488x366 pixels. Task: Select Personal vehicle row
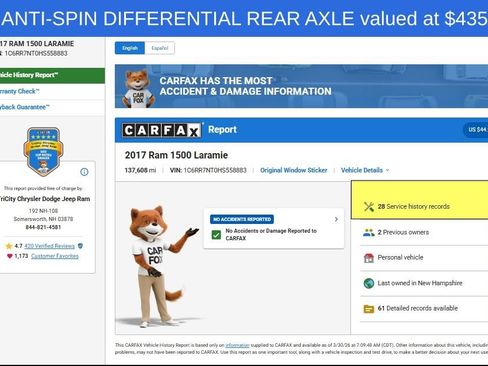tap(424, 258)
